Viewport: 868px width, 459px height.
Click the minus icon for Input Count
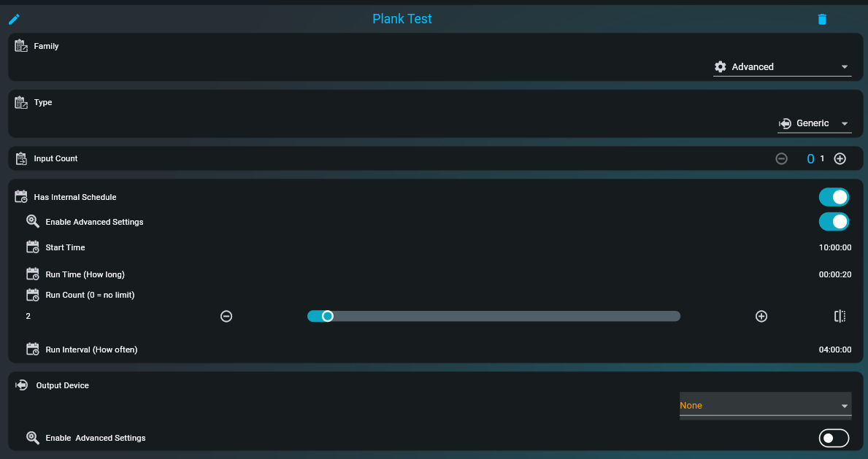pos(781,159)
